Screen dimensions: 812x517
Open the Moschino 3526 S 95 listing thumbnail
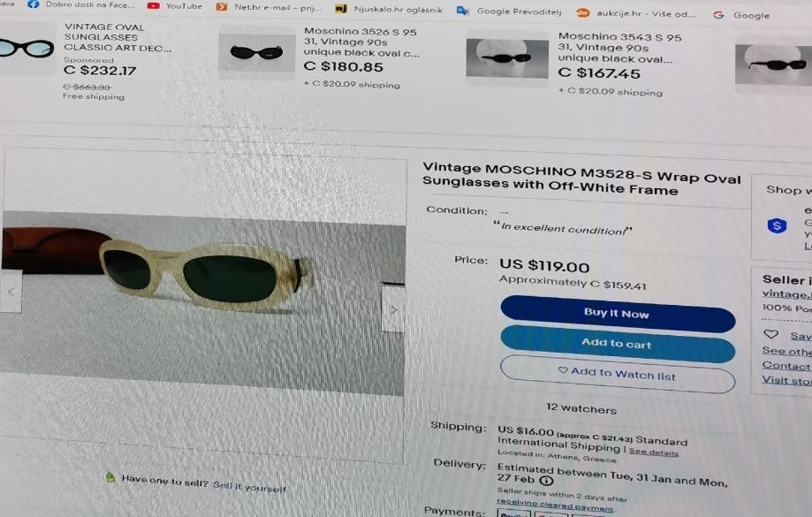[x=257, y=52]
